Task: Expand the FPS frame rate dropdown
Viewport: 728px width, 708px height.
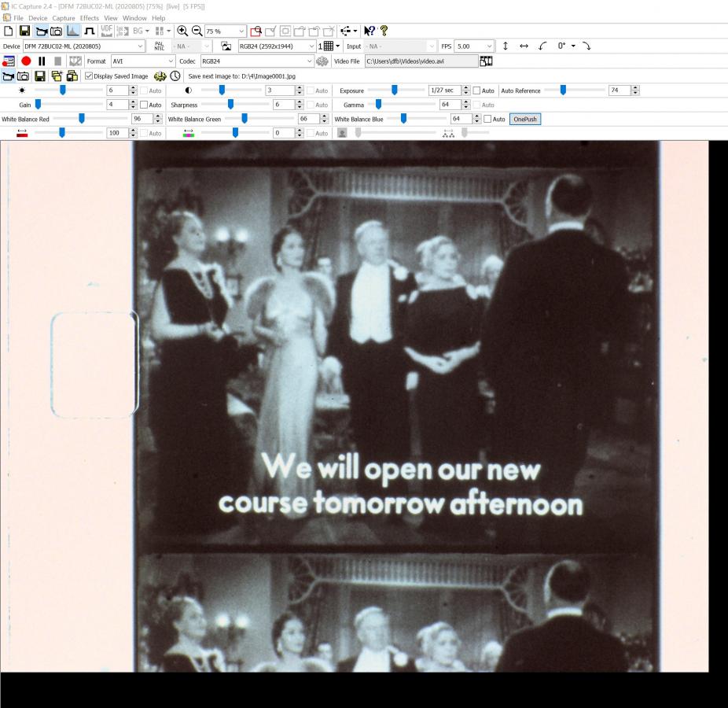Action: point(489,46)
